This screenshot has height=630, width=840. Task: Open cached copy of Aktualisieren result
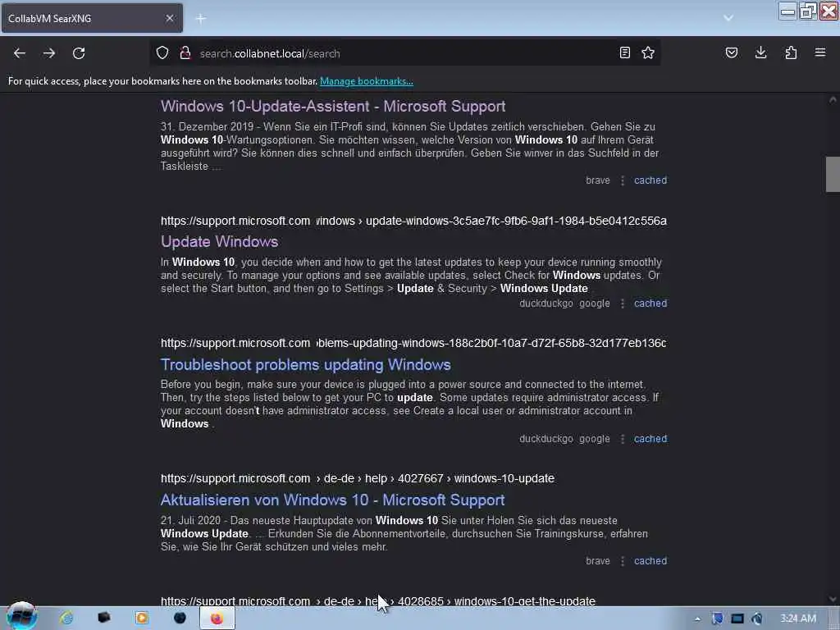pyautogui.click(x=651, y=561)
